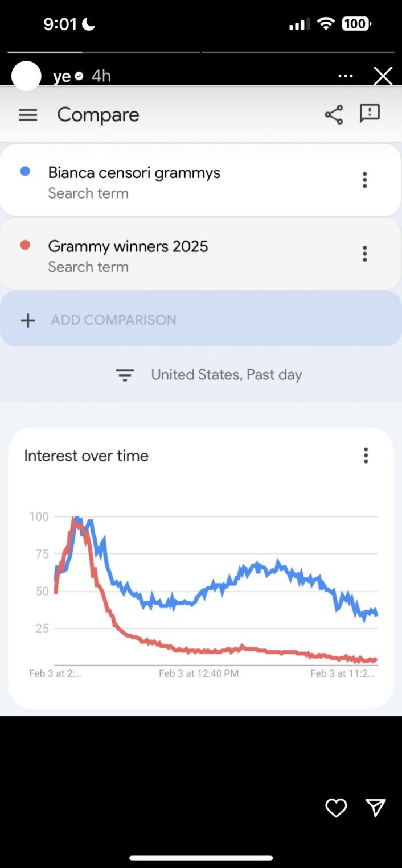402x868 pixels.
Task: Tap the ye profile avatar
Action: tap(26, 76)
